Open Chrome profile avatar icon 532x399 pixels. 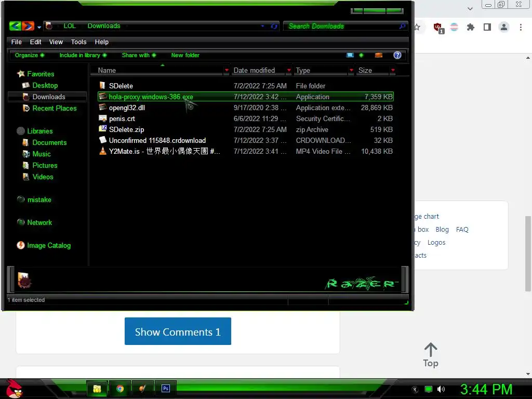pyautogui.click(x=504, y=27)
